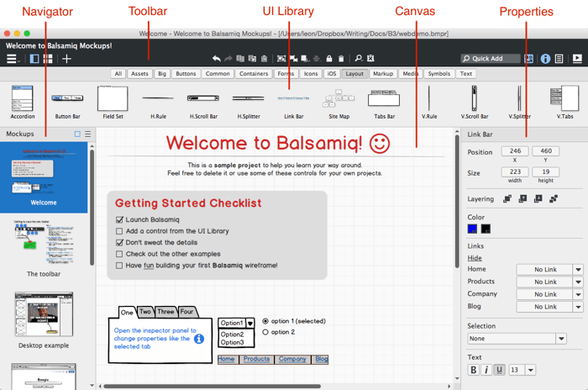Click the italic text formatting button
This screenshot has height=390, width=588.
(486, 370)
